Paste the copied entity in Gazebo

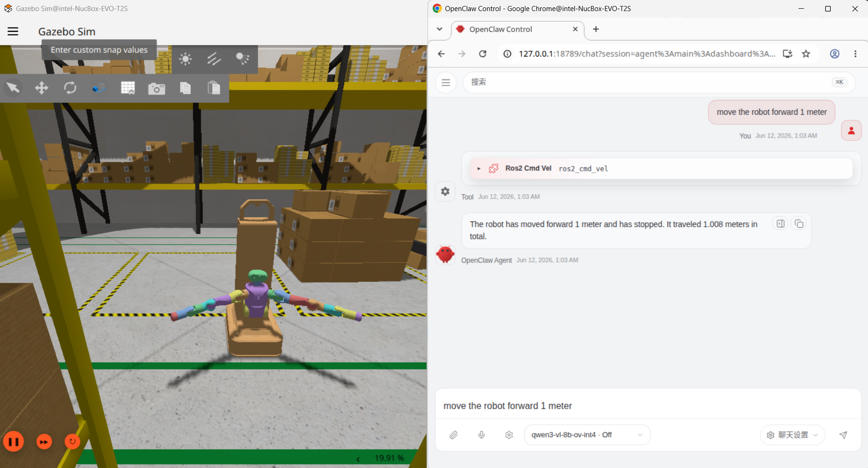point(214,88)
